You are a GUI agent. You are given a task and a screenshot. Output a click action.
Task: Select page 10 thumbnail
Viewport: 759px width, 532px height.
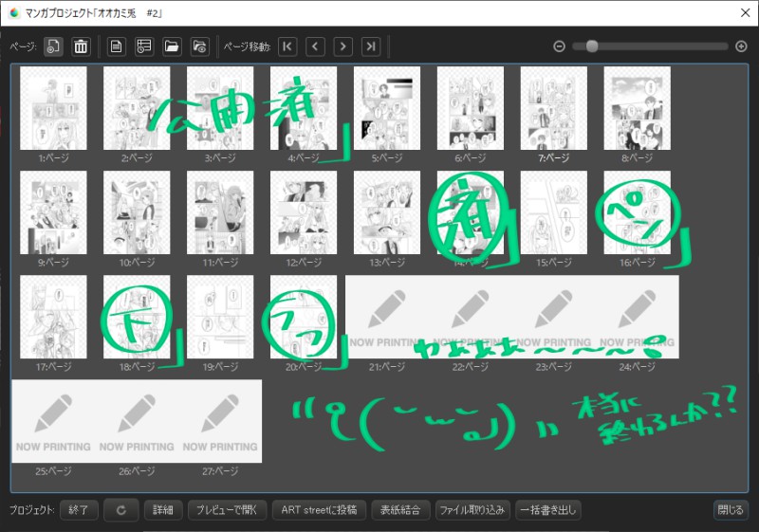coord(137,212)
